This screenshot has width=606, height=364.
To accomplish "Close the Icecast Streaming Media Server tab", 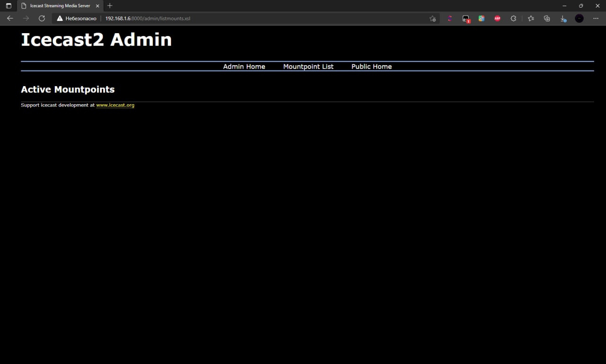I will click(x=98, y=6).
